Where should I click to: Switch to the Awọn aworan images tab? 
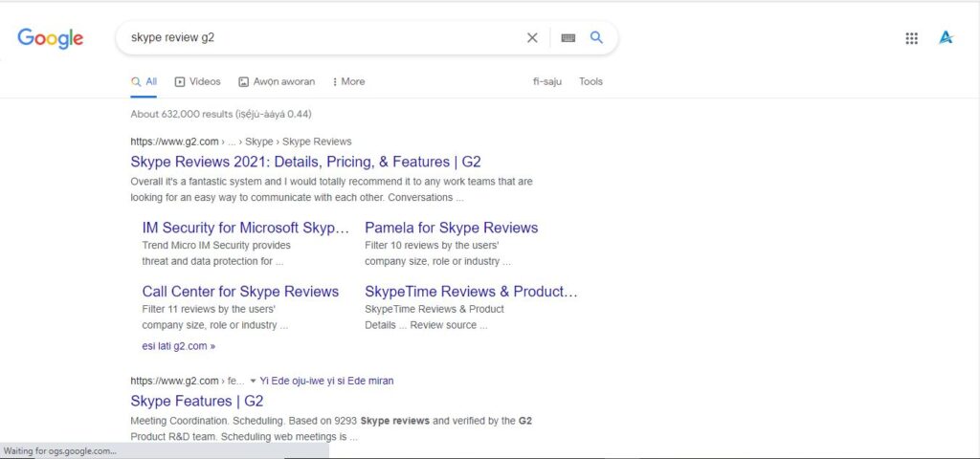(277, 82)
